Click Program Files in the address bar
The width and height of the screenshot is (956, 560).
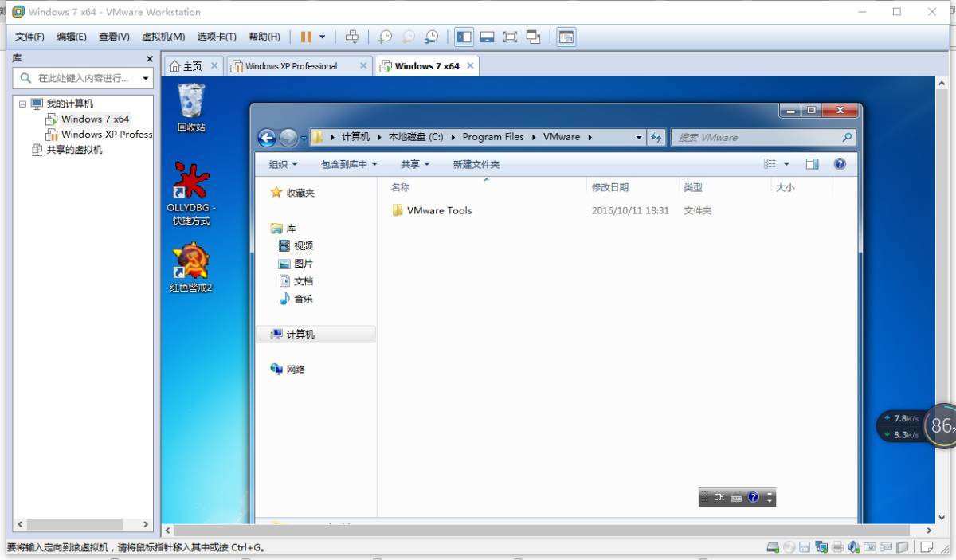493,137
